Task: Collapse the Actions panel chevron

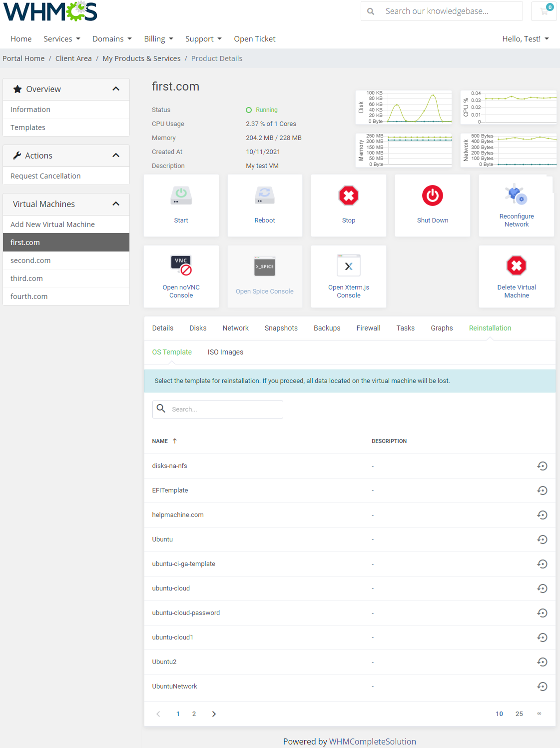Action: [116, 155]
